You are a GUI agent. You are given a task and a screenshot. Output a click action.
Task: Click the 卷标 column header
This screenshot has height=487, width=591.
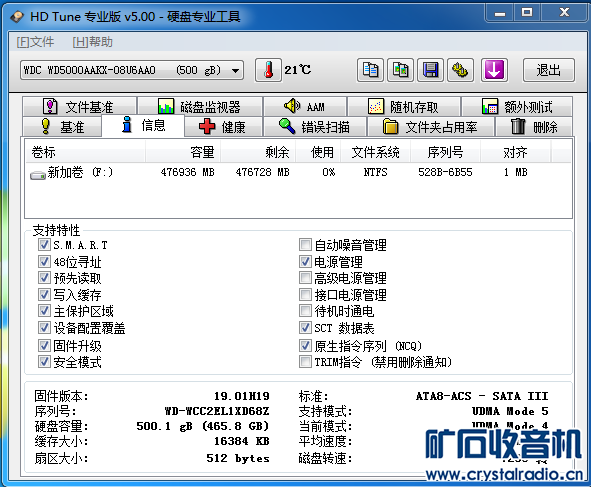click(x=85, y=152)
